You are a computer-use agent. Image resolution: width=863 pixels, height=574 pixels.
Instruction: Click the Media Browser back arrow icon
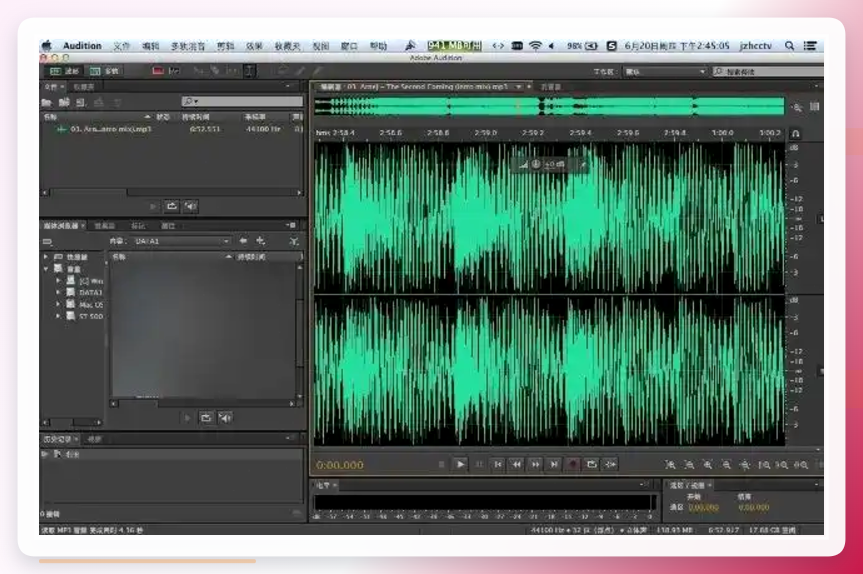(243, 241)
